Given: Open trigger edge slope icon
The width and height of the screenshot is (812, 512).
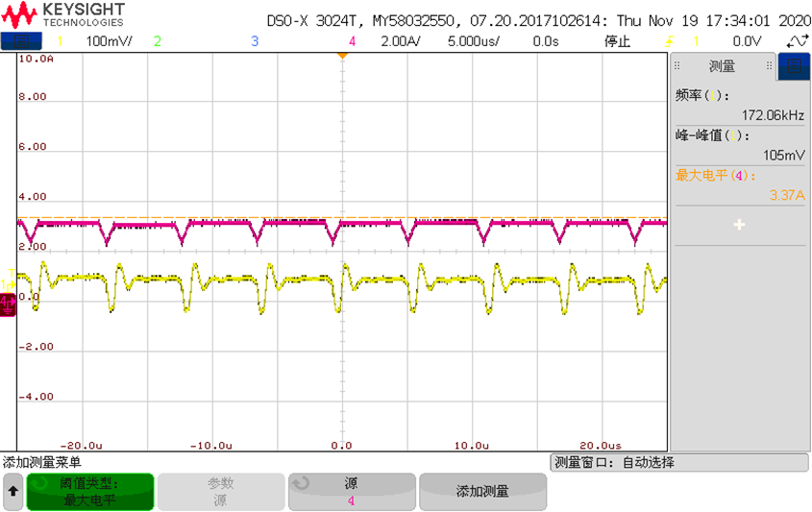Looking at the screenshot, I should [670, 41].
